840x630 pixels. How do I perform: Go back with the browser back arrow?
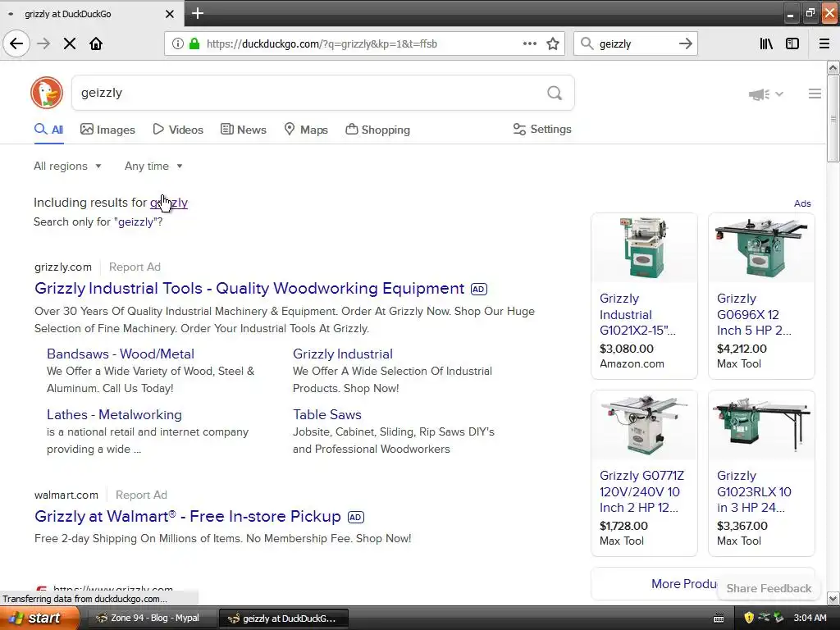[x=16, y=44]
